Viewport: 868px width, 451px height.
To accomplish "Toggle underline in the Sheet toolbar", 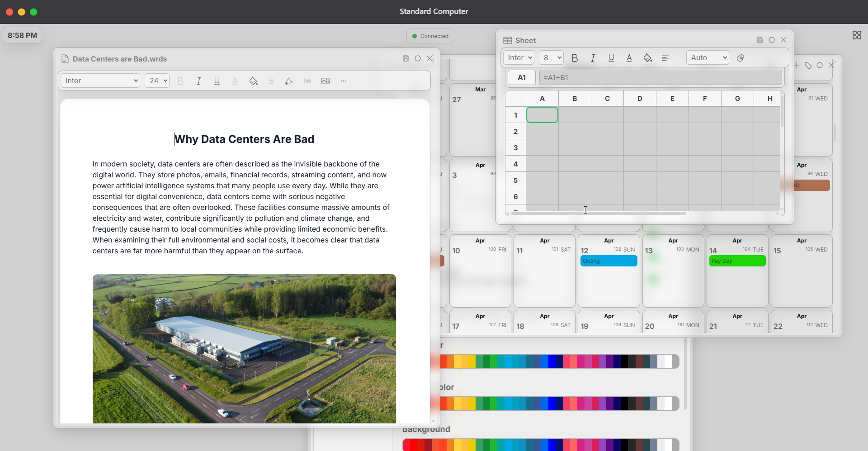I will pyautogui.click(x=611, y=58).
